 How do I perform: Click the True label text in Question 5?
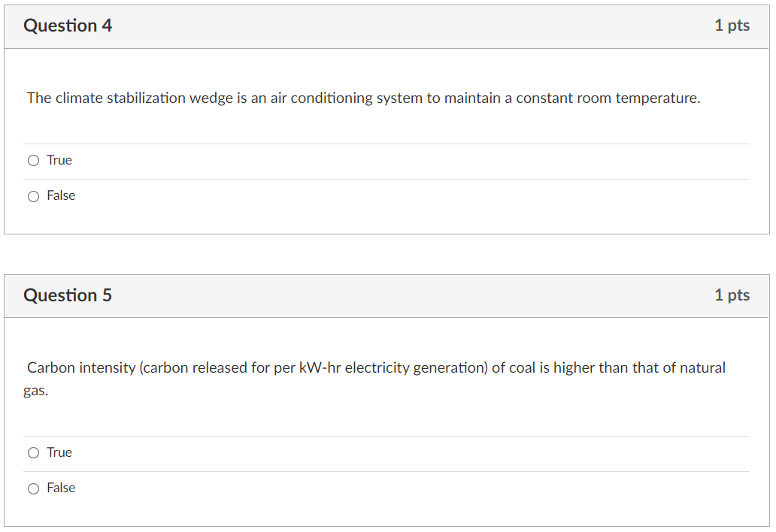tap(59, 452)
